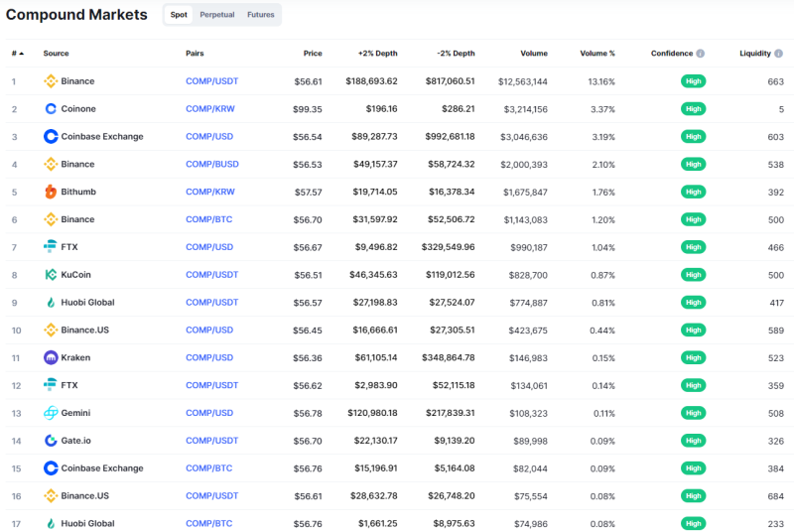This screenshot has height=532, width=794.
Task: Select the Spot markets tab
Action: 179,15
